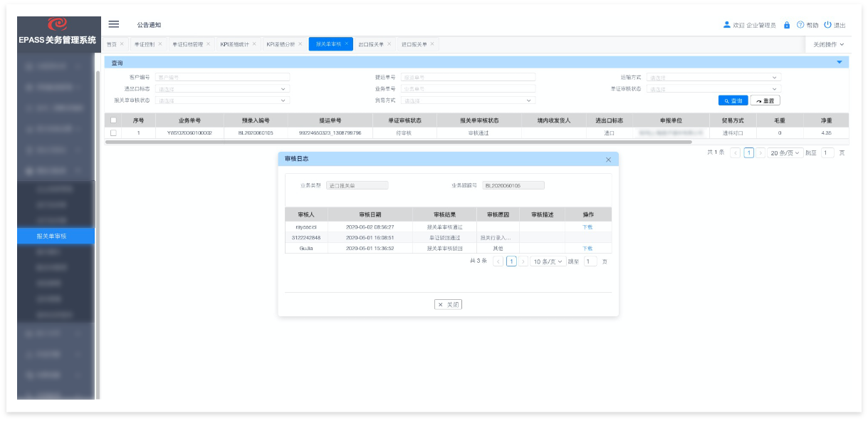Close 审核日志 dialog with header X
The width and height of the screenshot is (868, 421).
click(x=608, y=160)
